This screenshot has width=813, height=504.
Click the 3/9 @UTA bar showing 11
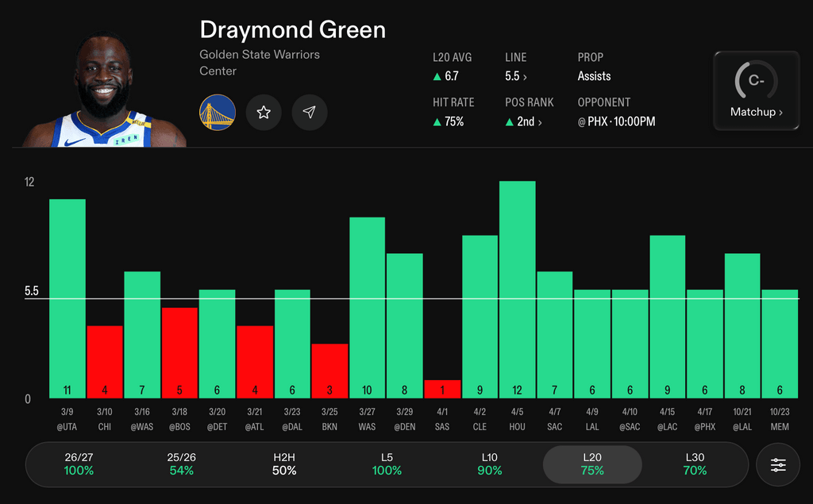click(x=67, y=298)
